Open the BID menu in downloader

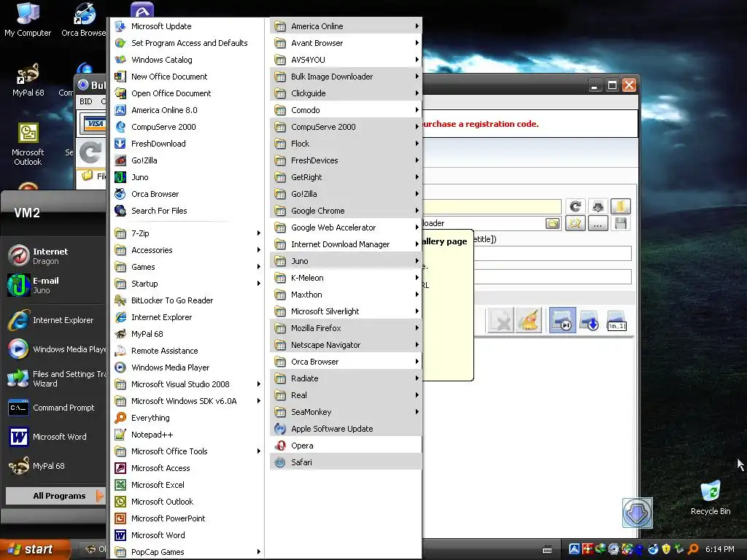coord(86,101)
